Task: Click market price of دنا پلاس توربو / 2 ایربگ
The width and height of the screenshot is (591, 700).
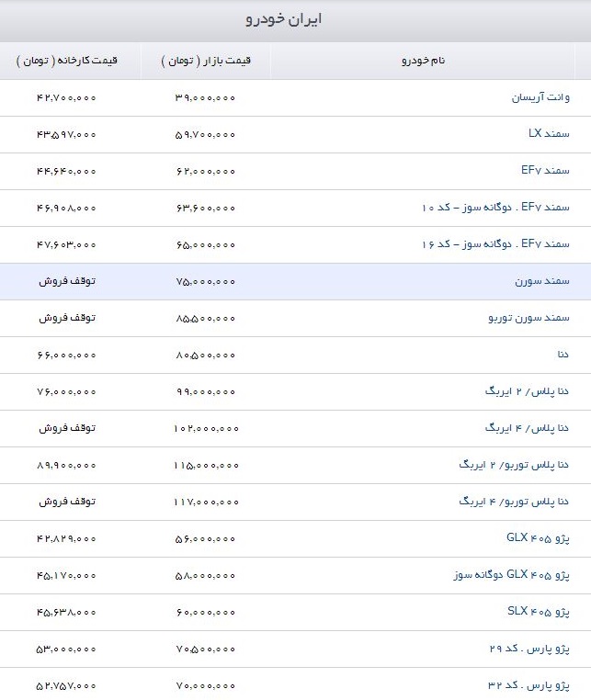Action: 205,465
